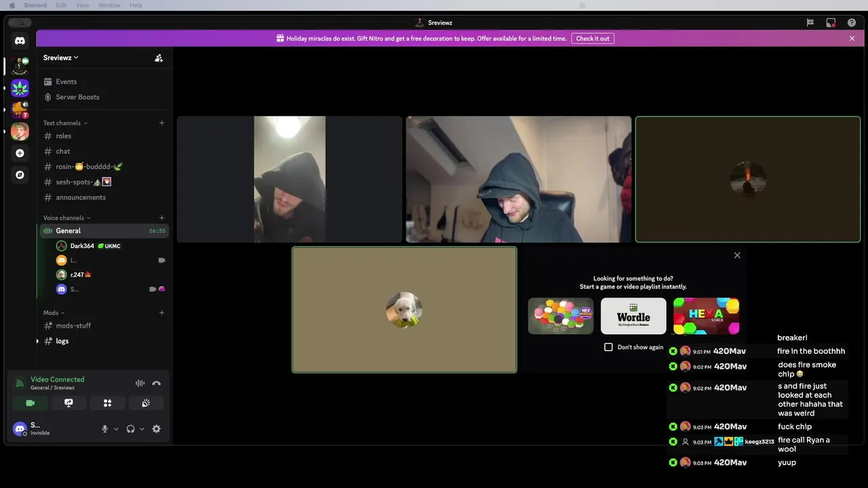This screenshot has height=488, width=868.
Task: Open headphone output options arrow
Action: click(x=142, y=428)
